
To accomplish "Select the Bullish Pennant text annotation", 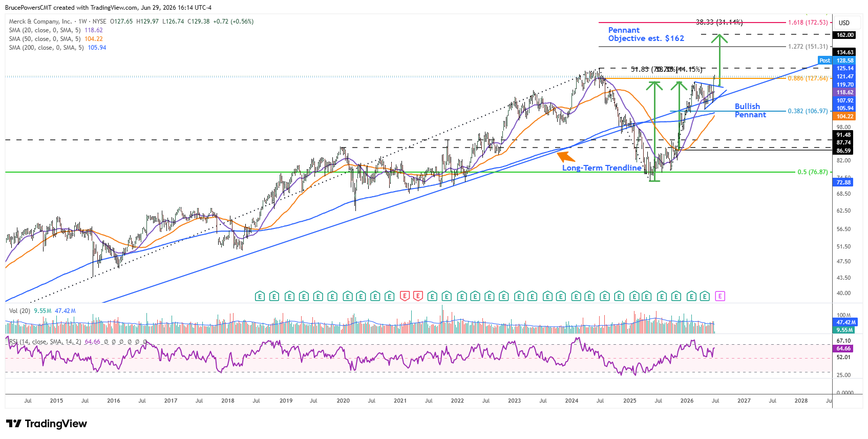I will [750, 111].
